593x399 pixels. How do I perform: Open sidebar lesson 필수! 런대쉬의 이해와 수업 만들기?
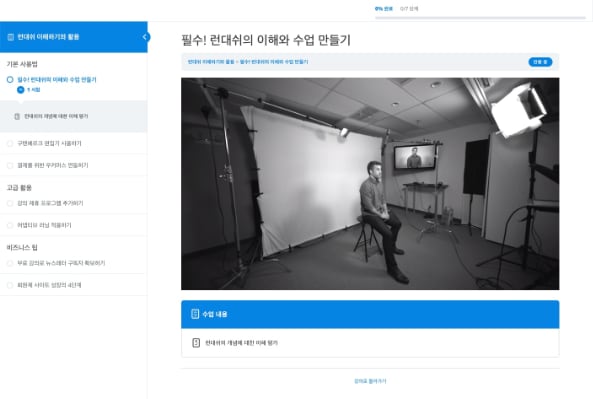(x=57, y=79)
